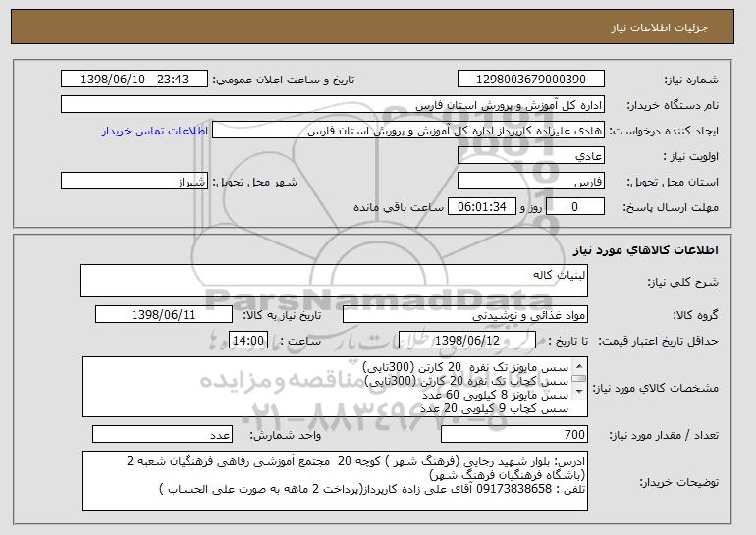Click section title اطلاعات کالاهای مورد نیاز
The height and width of the screenshot is (535, 756).
[x=646, y=249]
